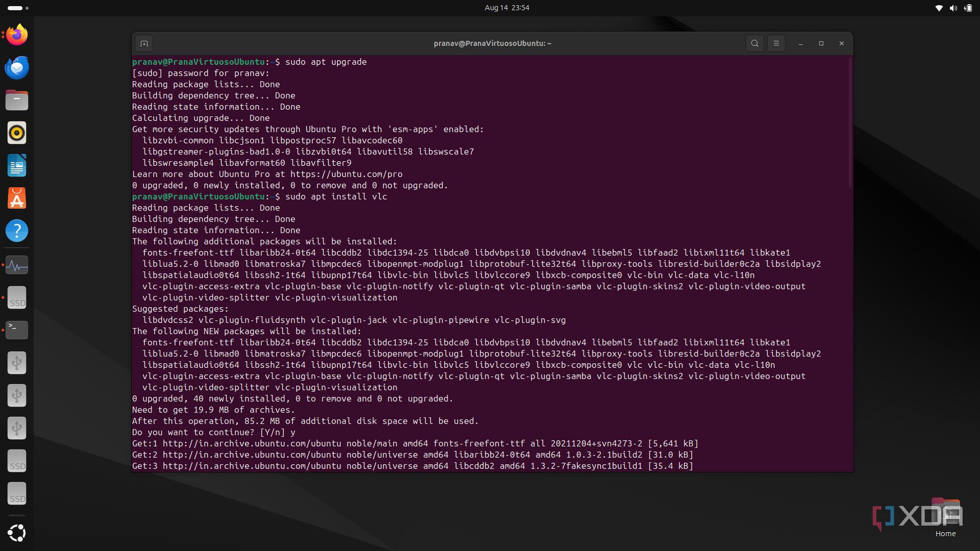Open the first USB drive in the dock
Viewport: 980px width, 551px height.
(x=17, y=363)
